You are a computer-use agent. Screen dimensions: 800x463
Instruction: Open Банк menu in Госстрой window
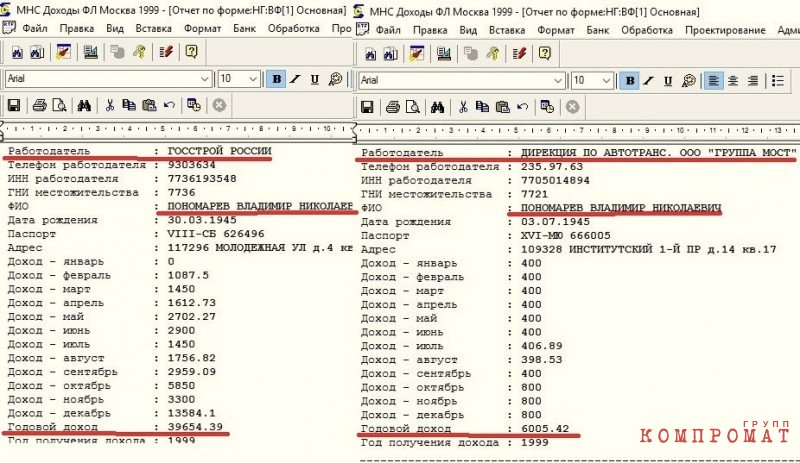pyautogui.click(x=244, y=29)
